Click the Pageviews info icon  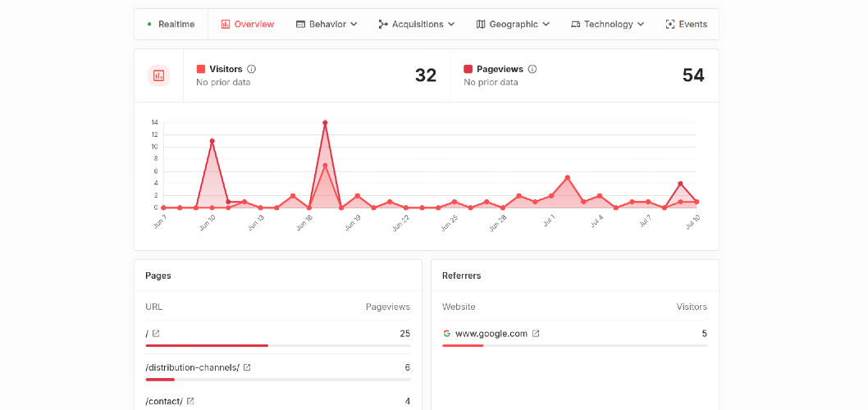pos(532,69)
